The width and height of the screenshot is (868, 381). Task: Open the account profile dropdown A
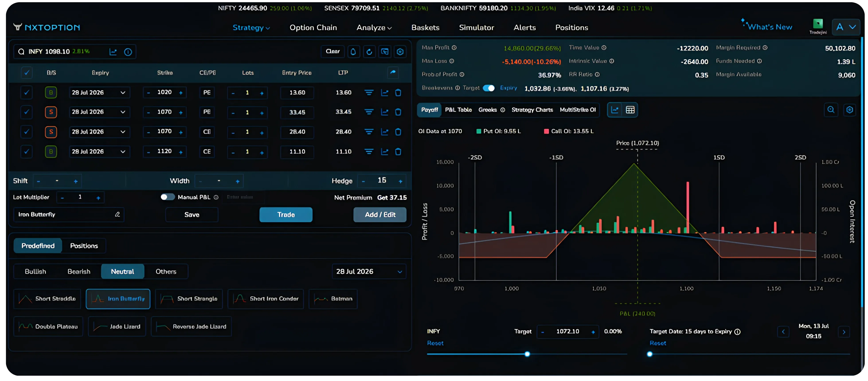click(846, 27)
